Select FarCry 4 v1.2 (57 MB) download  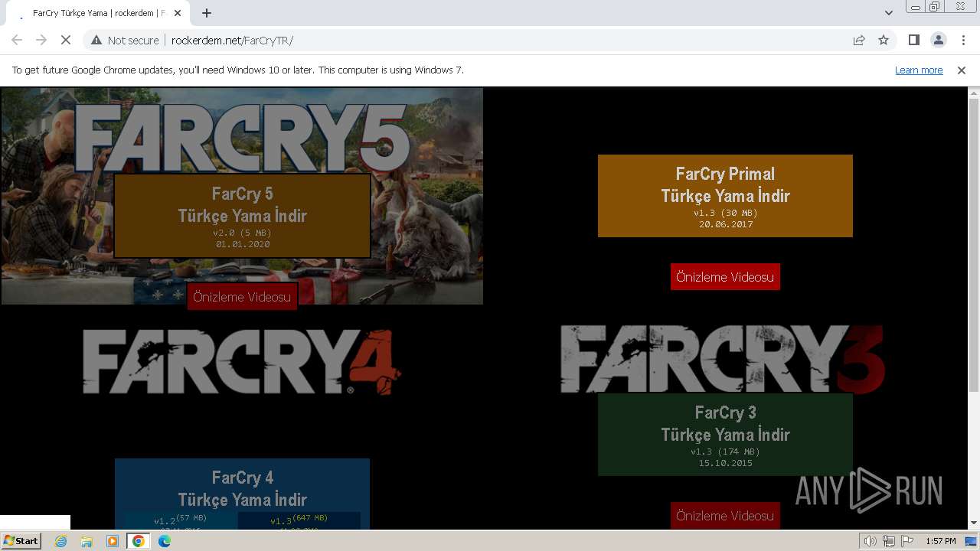[181, 520]
